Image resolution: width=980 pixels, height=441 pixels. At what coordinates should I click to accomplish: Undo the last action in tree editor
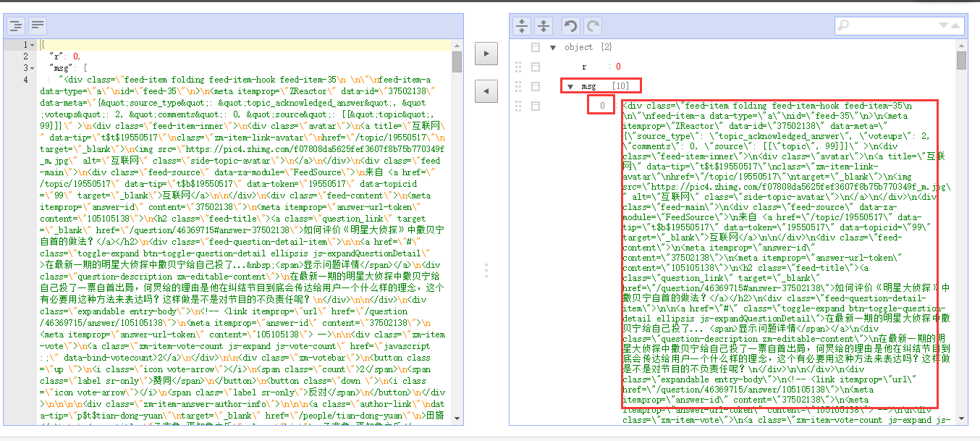pyautogui.click(x=571, y=26)
